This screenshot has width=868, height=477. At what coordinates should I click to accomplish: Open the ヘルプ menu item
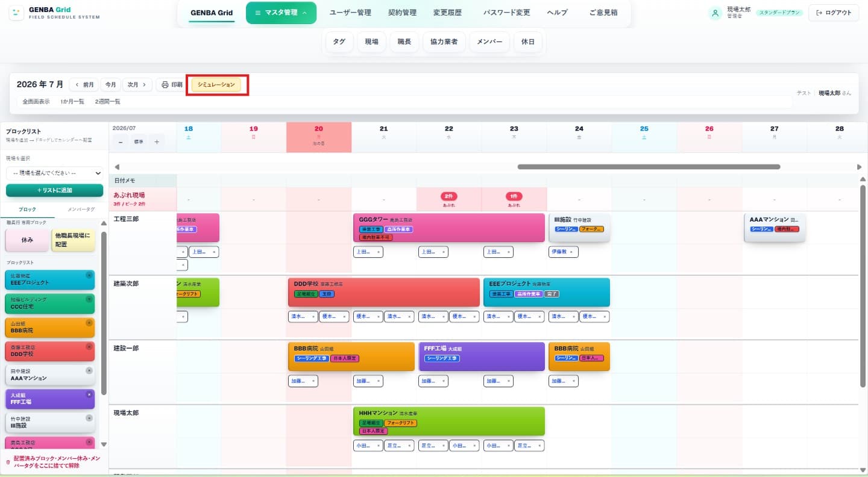[557, 13]
